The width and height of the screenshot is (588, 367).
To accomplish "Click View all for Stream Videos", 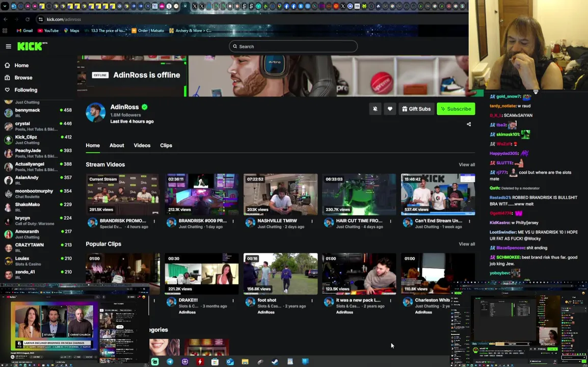I will (467, 165).
